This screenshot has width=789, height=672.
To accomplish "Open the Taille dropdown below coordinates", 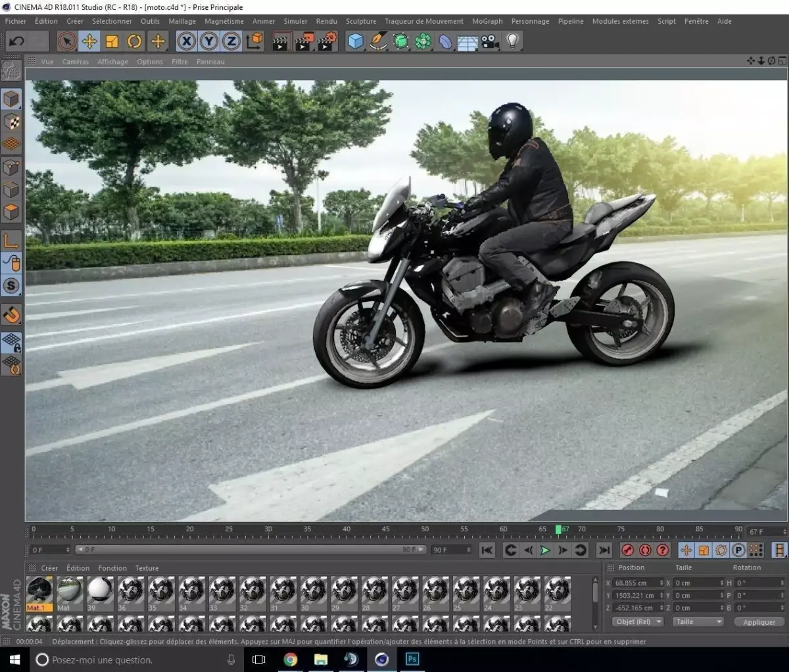I will (x=698, y=622).
